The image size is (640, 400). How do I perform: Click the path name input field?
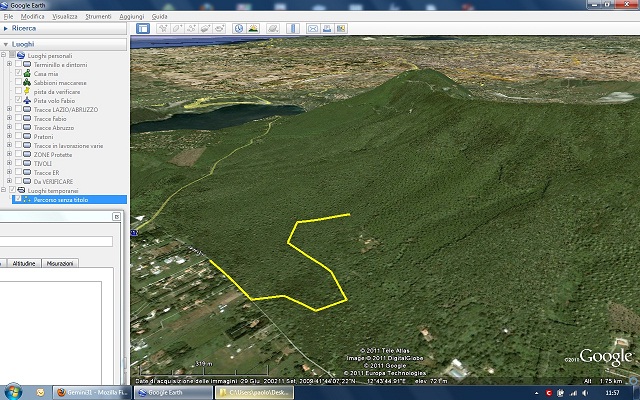56,241
